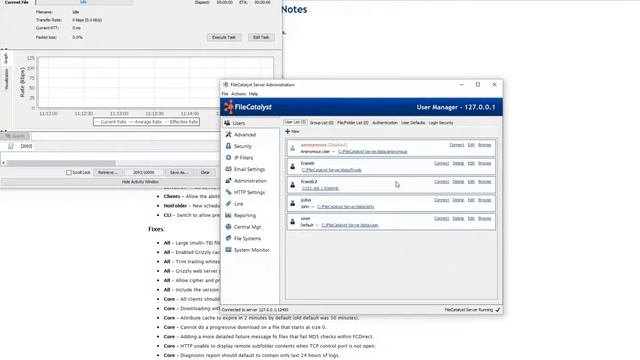Image resolution: width=640 pixels, height=360 pixels.
Task: Click Delete link for john user
Action: pyautogui.click(x=458, y=200)
